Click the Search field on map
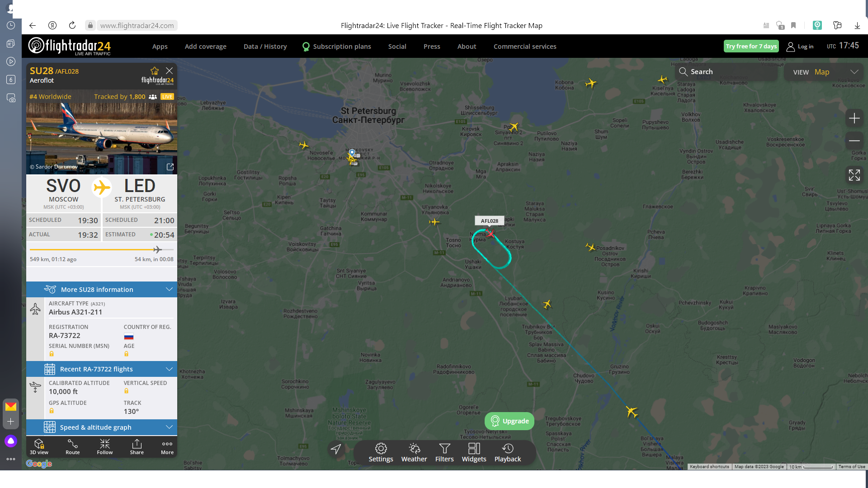 coord(726,72)
